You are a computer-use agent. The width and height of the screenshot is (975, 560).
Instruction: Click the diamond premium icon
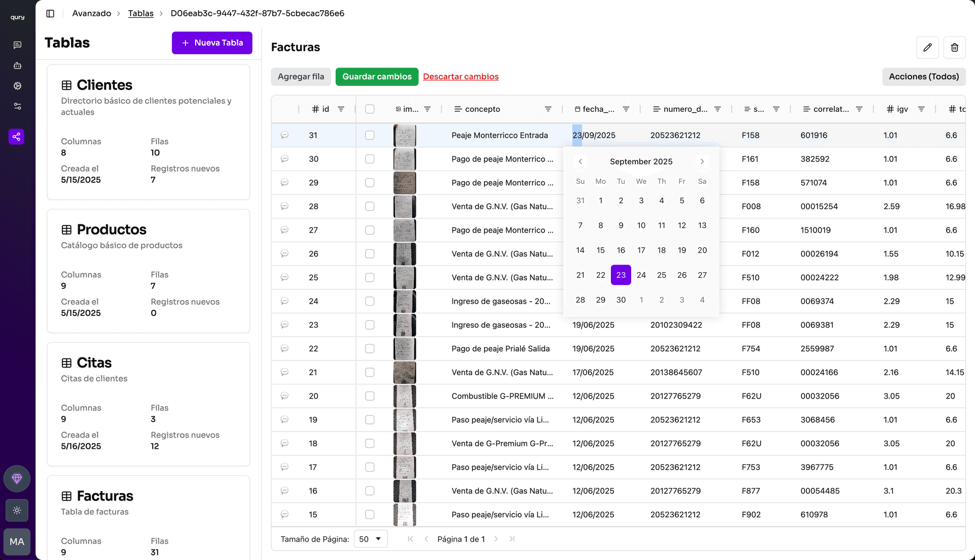coord(17,479)
